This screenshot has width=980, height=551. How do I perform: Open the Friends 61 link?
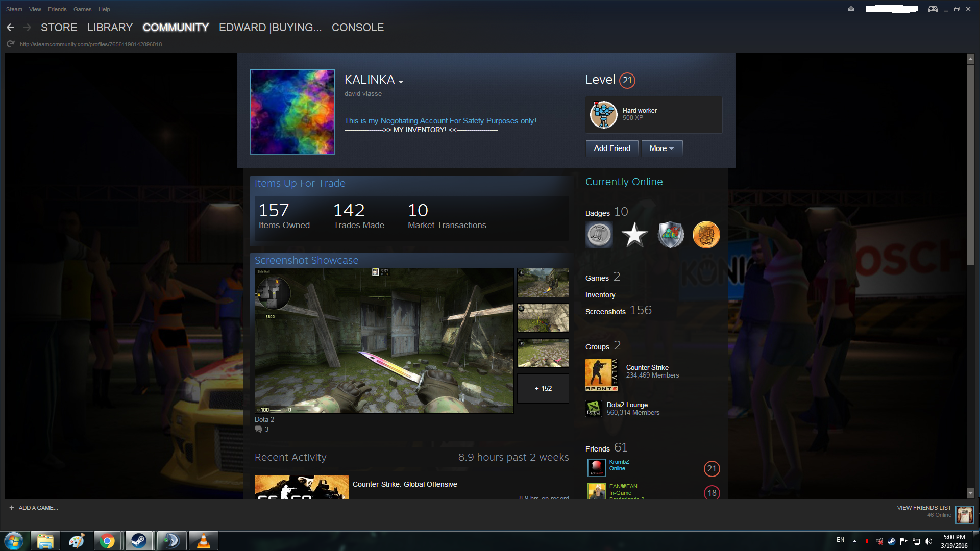(x=606, y=448)
